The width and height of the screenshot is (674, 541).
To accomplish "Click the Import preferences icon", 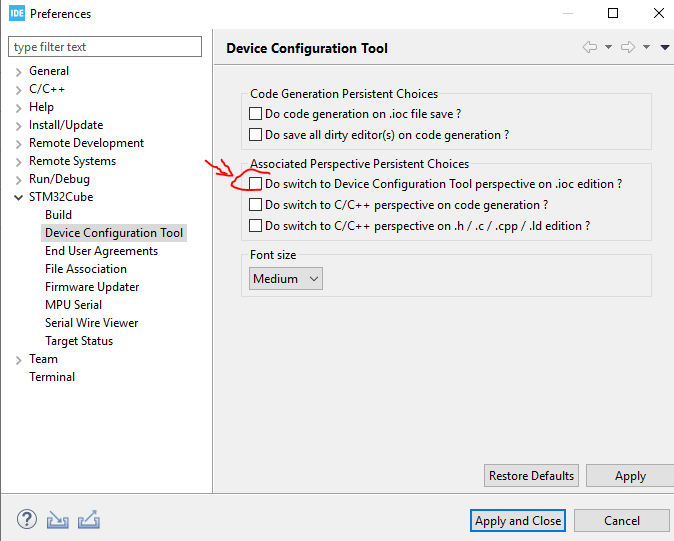I will [58, 520].
